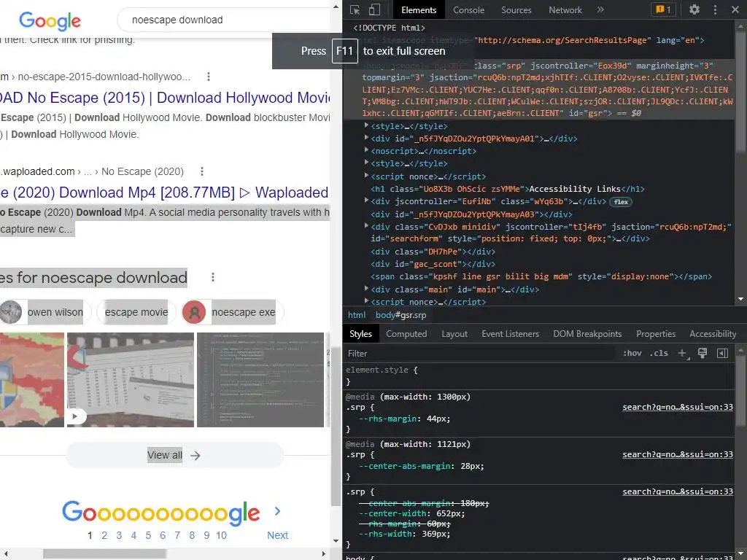Switch to the Elements tab
The height and width of the screenshot is (560, 747).
418,10
